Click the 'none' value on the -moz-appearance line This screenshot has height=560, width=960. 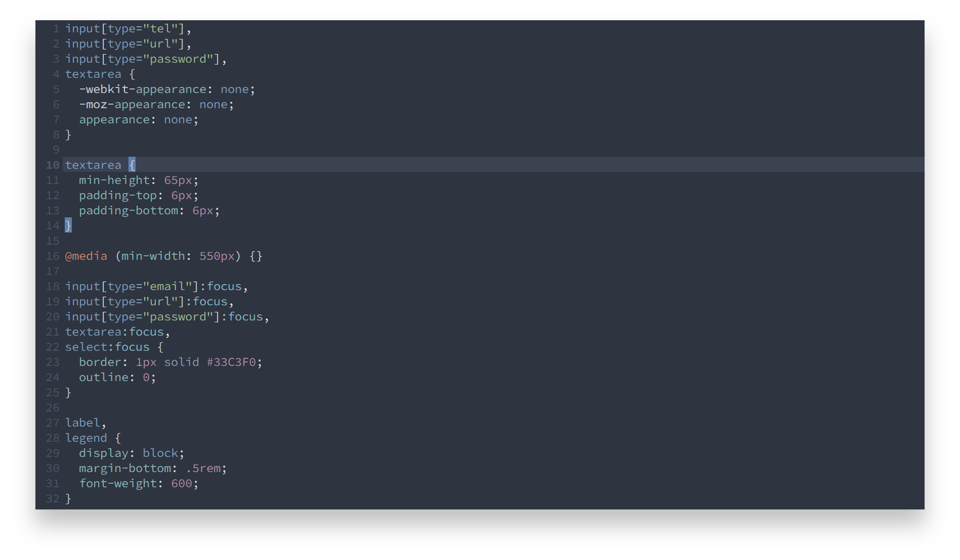(213, 105)
